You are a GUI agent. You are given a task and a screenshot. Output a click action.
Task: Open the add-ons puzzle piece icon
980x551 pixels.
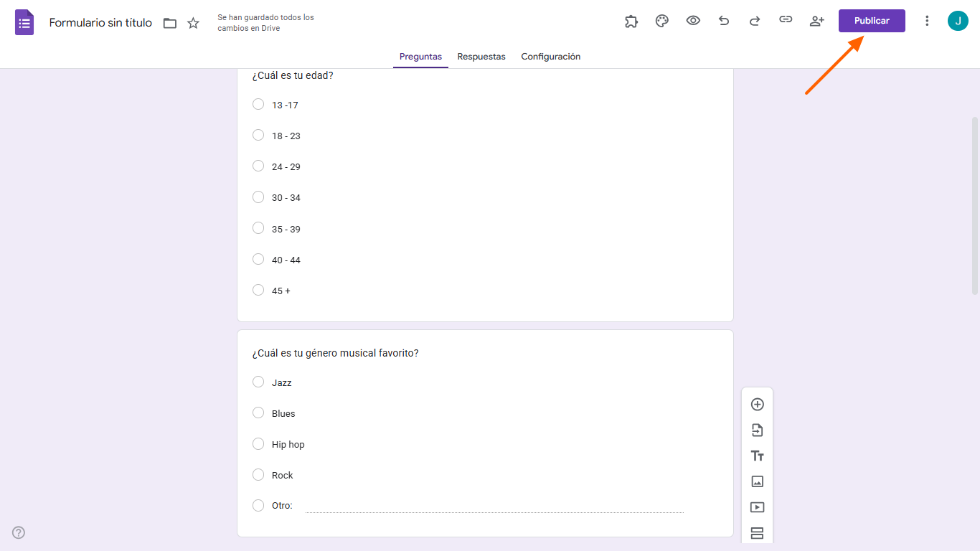tap(631, 21)
